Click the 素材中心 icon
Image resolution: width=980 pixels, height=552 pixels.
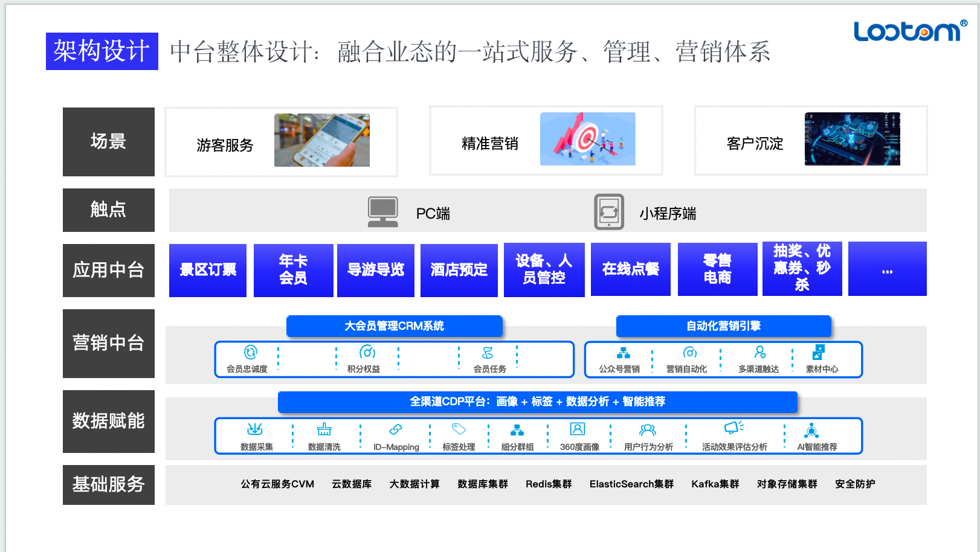pos(818,352)
